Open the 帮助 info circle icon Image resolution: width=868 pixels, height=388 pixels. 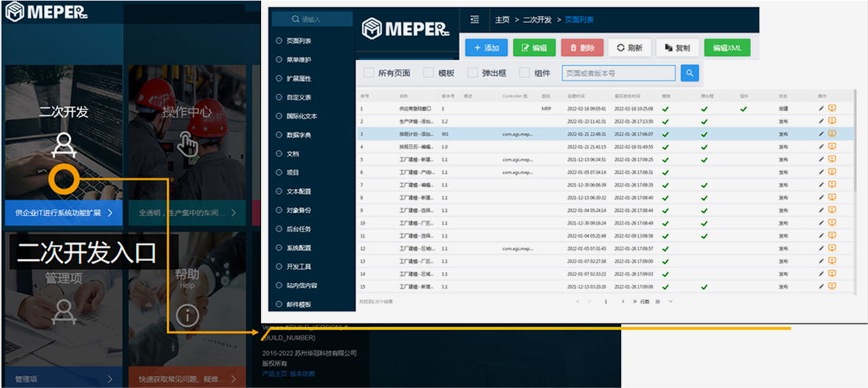tap(187, 315)
